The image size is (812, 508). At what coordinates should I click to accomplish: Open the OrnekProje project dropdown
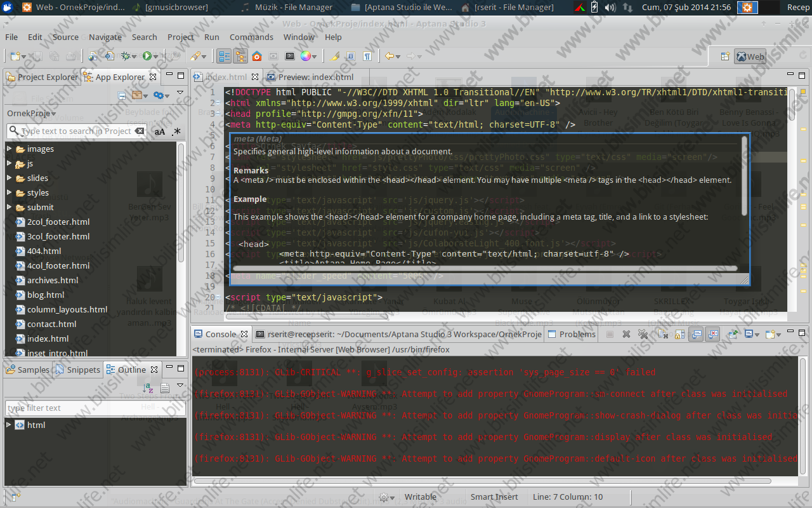31,113
